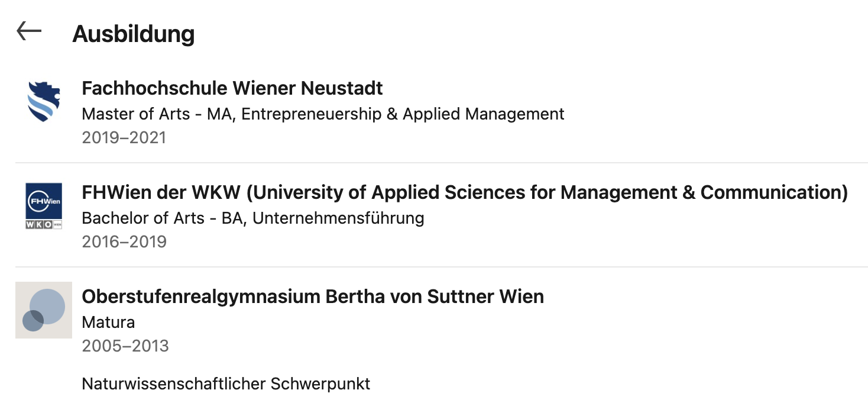Click the 2016–2019 date range
The image size is (868, 406).
[x=124, y=241]
